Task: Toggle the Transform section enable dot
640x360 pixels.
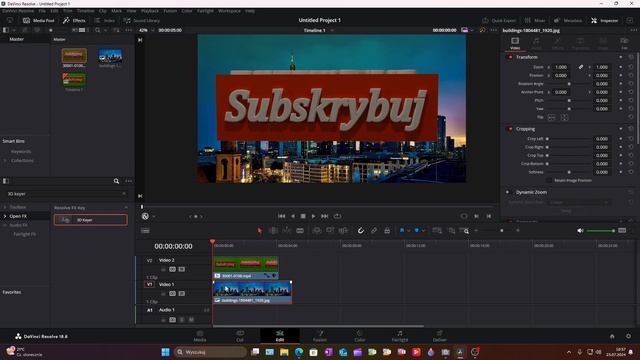Action: click(x=510, y=57)
